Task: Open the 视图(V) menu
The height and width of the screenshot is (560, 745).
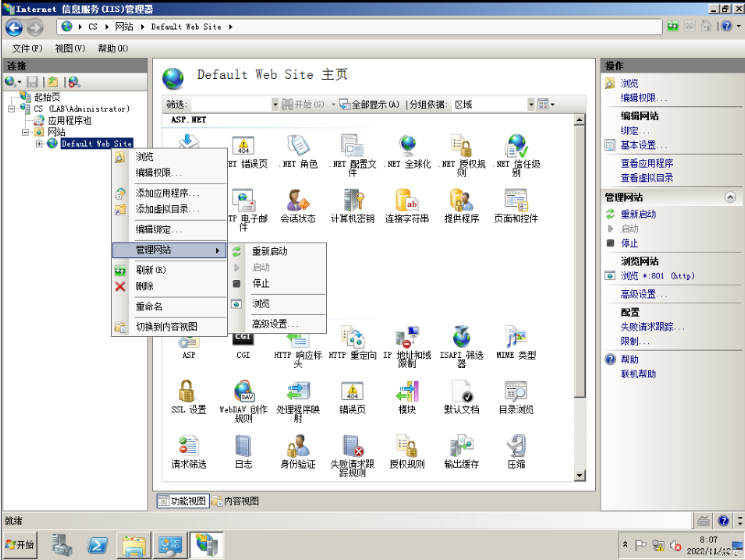Action: point(70,48)
